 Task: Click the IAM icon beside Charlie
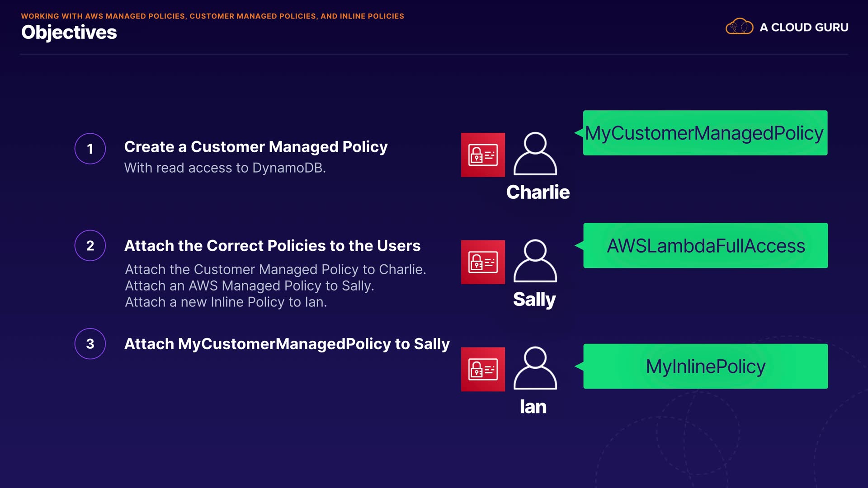[x=483, y=155]
